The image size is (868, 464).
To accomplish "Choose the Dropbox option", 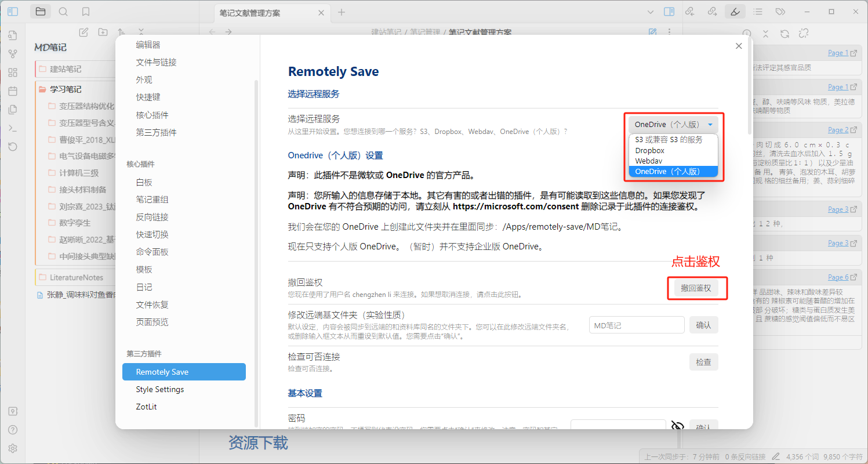I will pos(673,150).
